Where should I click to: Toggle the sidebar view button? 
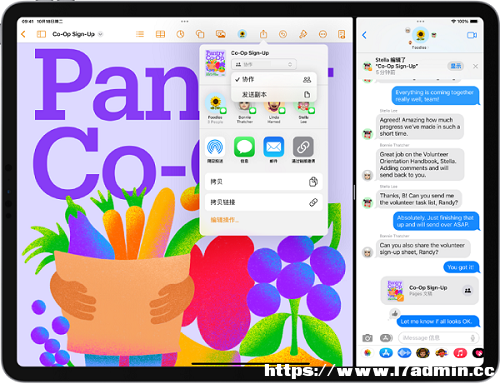click(41, 34)
